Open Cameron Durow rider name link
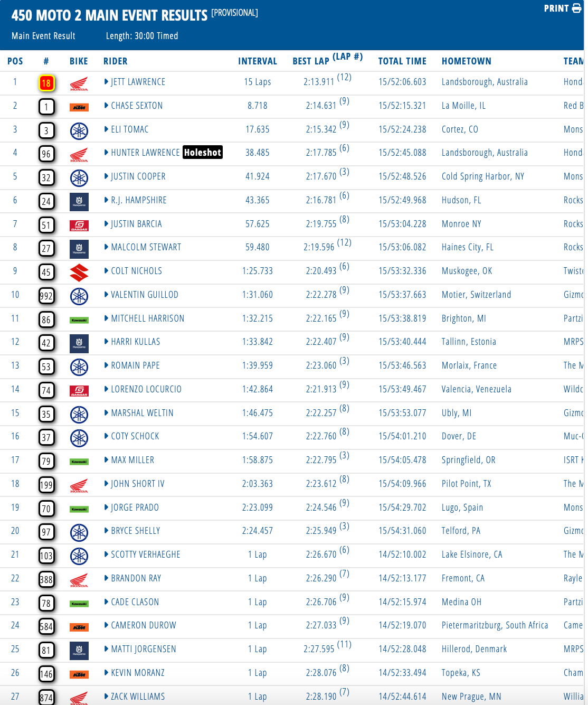The width and height of the screenshot is (588, 705). (x=144, y=625)
